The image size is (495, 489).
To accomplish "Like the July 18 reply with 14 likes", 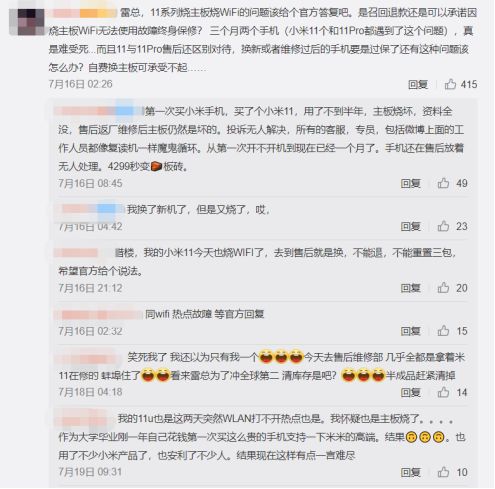I will [x=443, y=392].
